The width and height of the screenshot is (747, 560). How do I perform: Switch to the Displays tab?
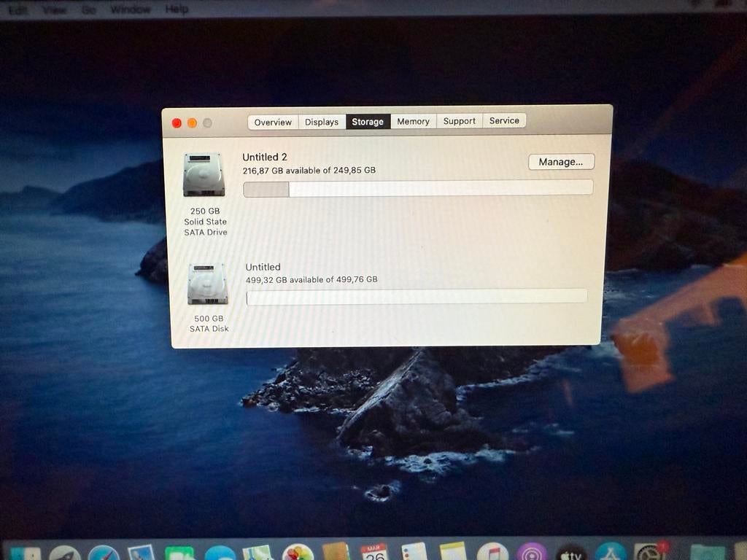[321, 122]
